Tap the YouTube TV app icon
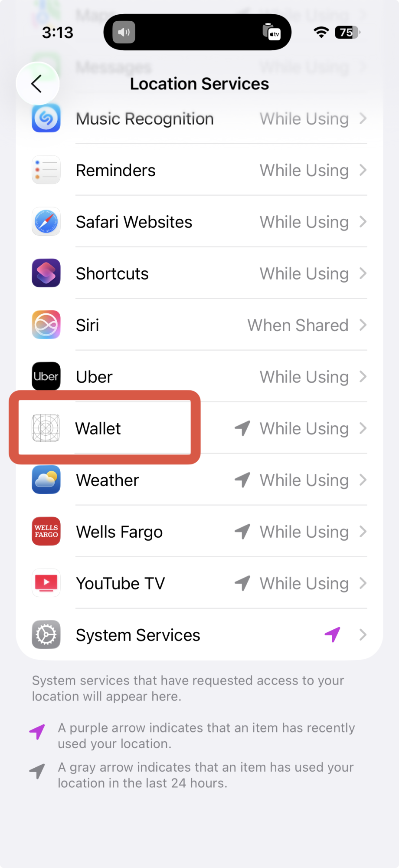The width and height of the screenshot is (399, 868). click(x=46, y=583)
